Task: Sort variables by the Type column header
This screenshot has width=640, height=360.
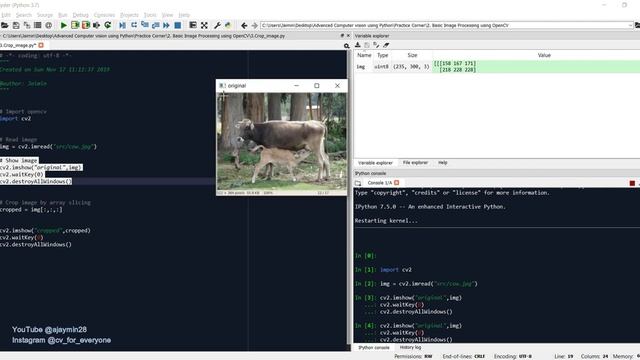Action: coord(382,55)
